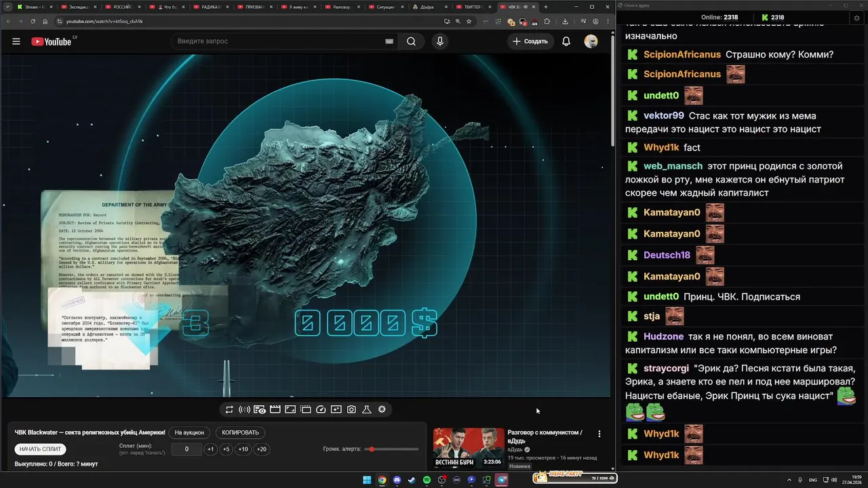Add +5 minutes to split
868x488 pixels.
(226, 449)
